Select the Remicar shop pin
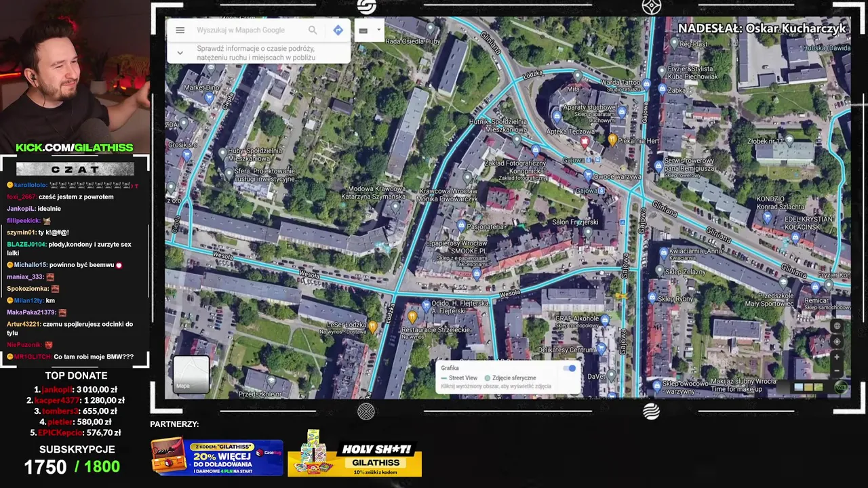Viewport: 868px width, 488px height. point(815,287)
